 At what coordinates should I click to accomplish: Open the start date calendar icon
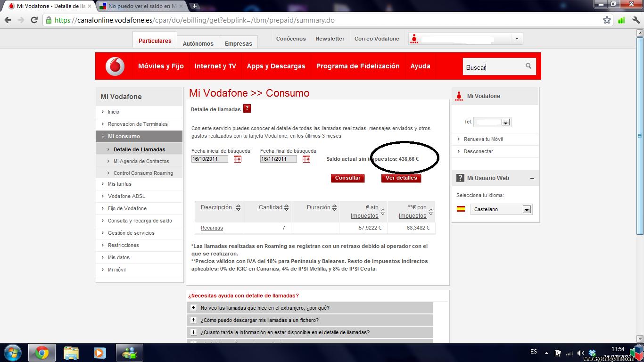(x=238, y=159)
